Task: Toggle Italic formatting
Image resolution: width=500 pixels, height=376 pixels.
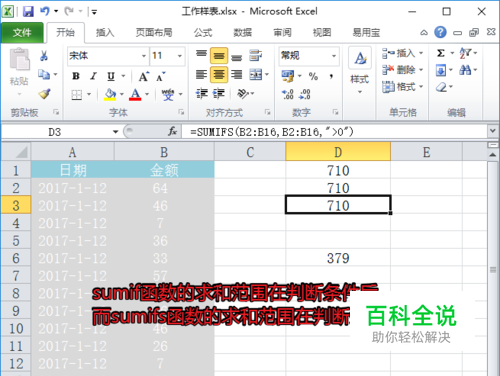Action: pyautogui.click(x=94, y=76)
